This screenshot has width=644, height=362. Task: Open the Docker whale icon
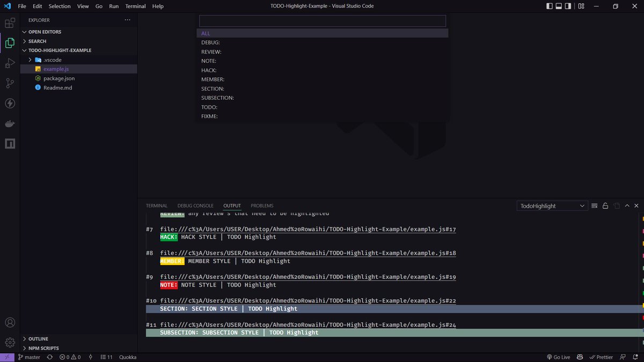(x=10, y=124)
